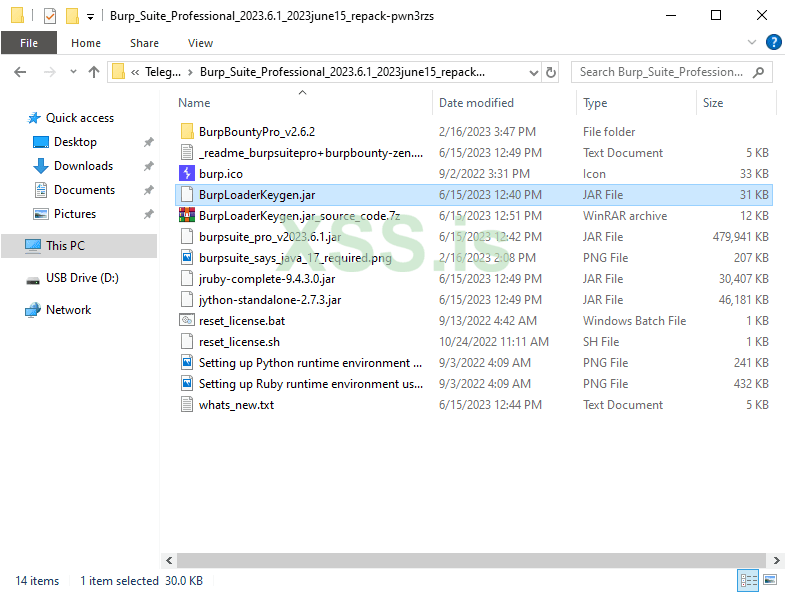Screen dimensions: 786x593
Task: Open USB Drive (D:) in navigation pane
Action: [82, 278]
